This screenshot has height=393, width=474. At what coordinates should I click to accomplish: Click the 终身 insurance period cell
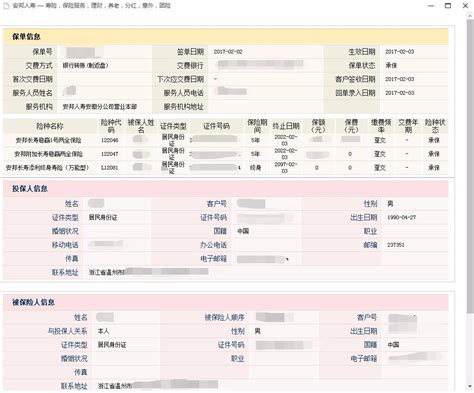[256, 168]
